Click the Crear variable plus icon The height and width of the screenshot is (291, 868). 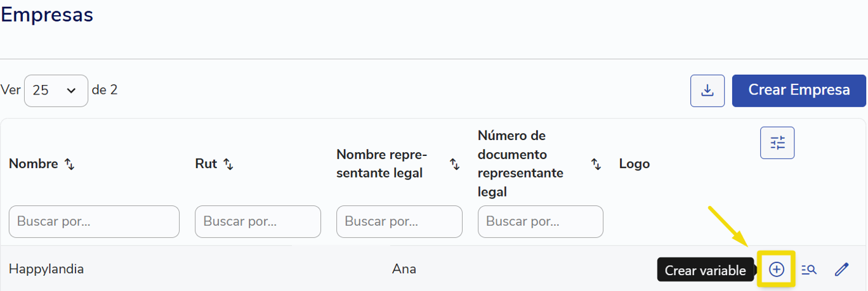[x=777, y=269]
